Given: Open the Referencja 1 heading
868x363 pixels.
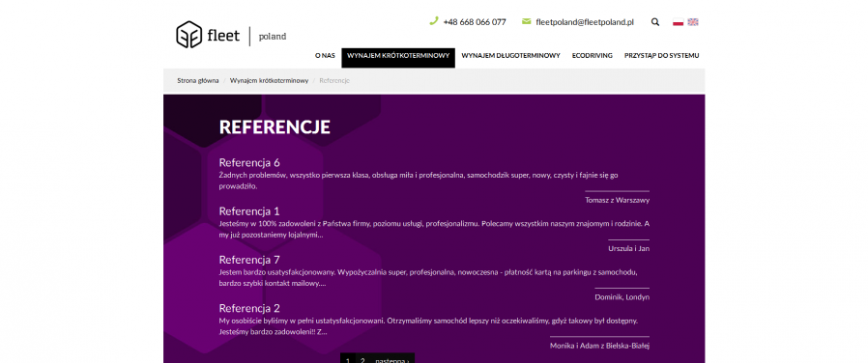Looking at the screenshot, I should click(x=249, y=211).
